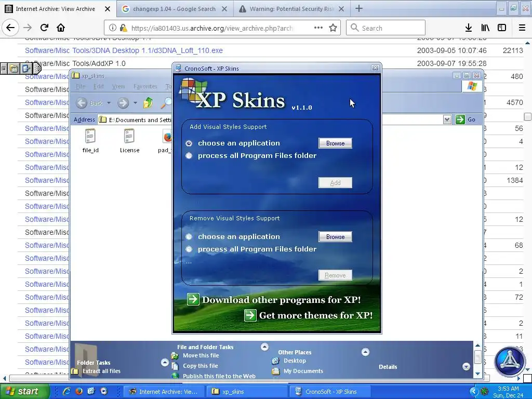532x399 pixels.
Task: Click the Firefox Search box
Action: tap(386, 28)
